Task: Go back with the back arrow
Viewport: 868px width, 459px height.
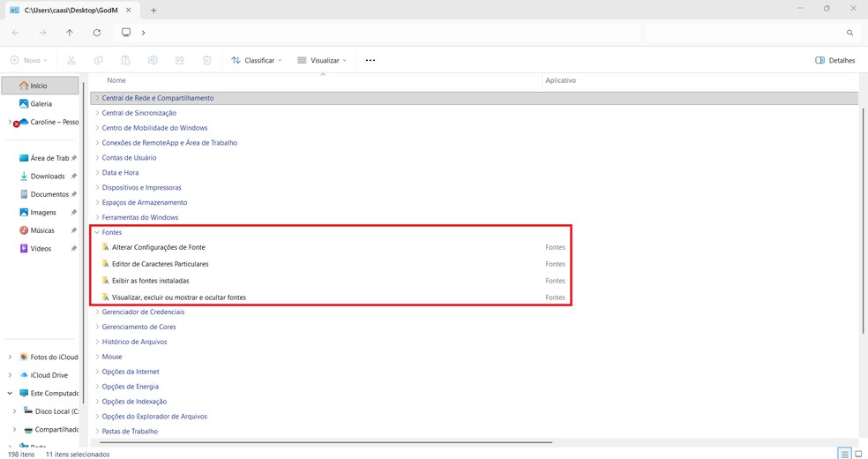Action: [16, 33]
